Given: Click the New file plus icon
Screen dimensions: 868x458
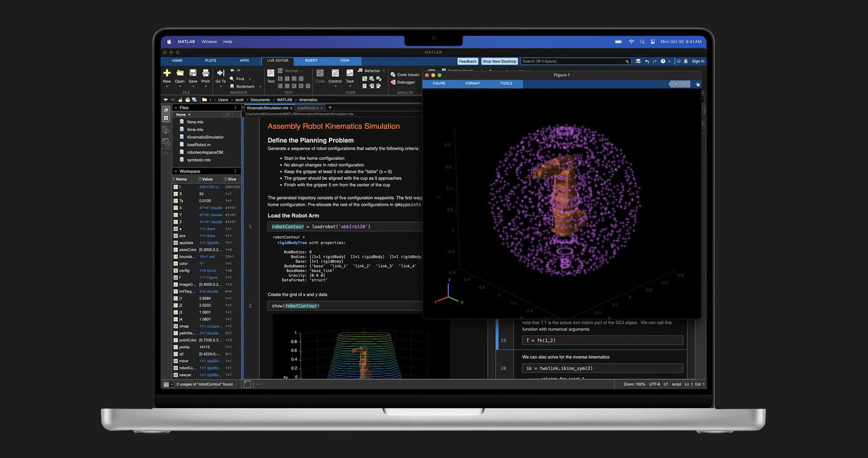Looking at the screenshot, I should tap(167, 73).
